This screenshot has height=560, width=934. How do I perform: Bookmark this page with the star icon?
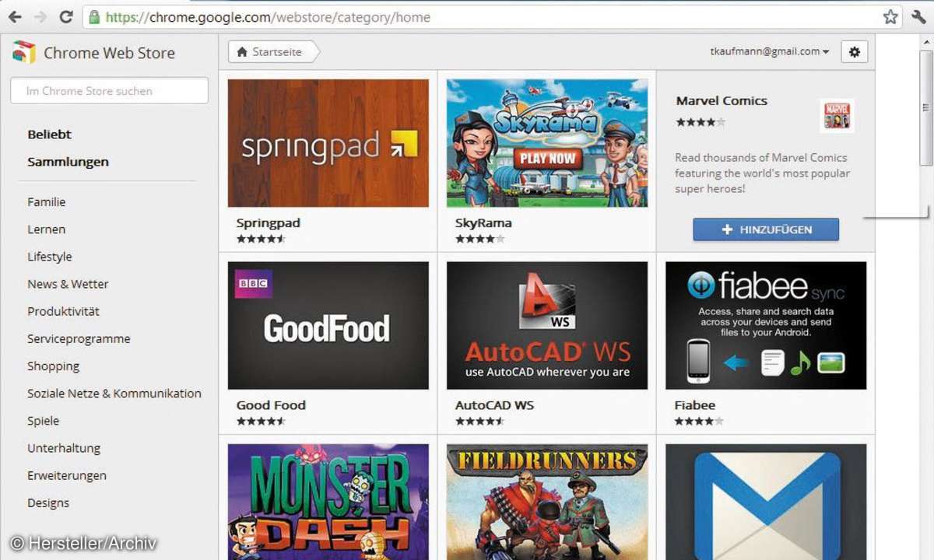pos(890,16)
